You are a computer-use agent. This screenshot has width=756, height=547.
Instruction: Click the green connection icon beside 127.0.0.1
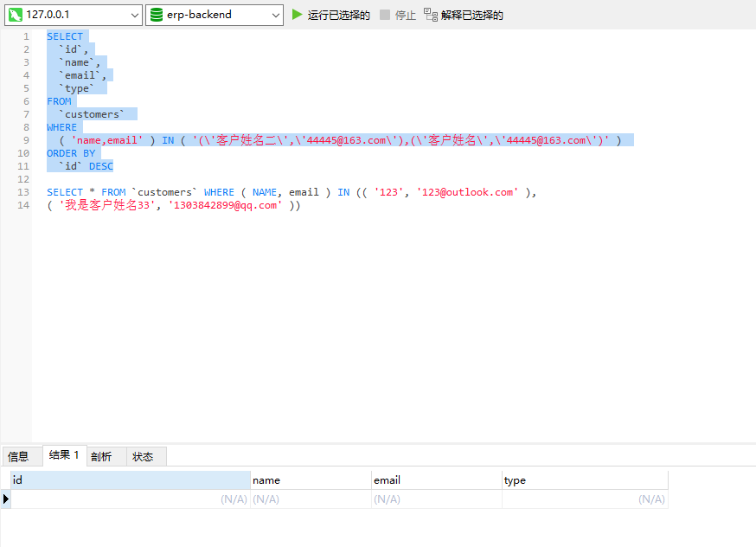point(16,15)
